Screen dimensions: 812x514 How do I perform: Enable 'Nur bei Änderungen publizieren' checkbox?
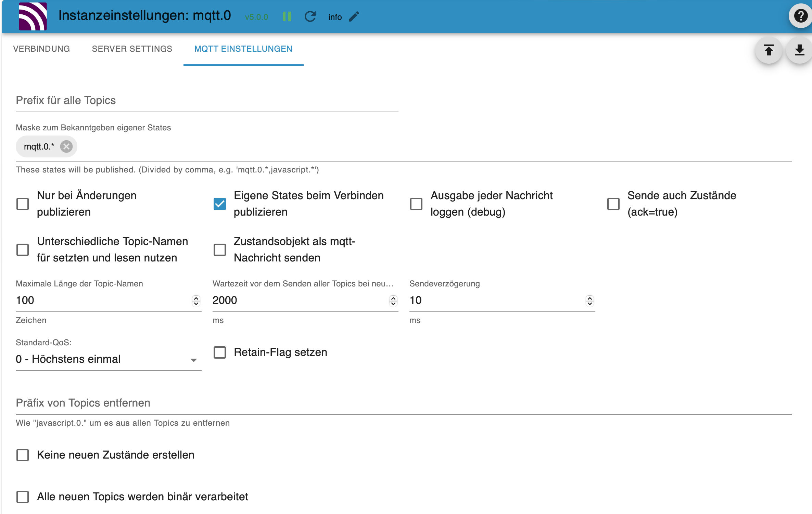click(22, 204)
